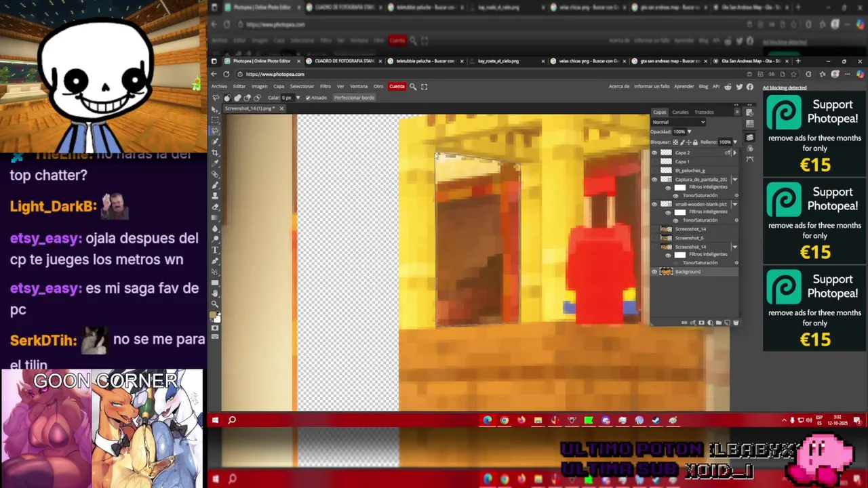Open the Ventana menu
Viewport: 868px width, 488px height.
point(359,86)
